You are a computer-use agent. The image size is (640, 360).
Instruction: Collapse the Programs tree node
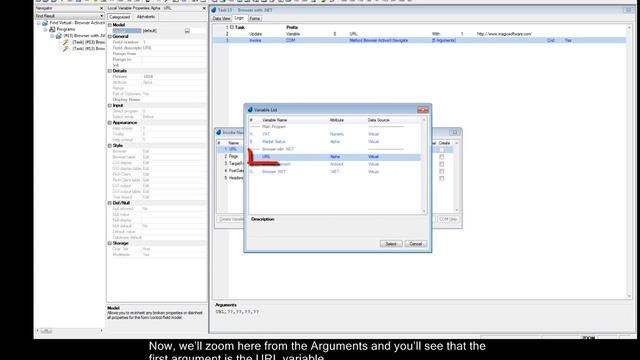(x=45, y=29)
